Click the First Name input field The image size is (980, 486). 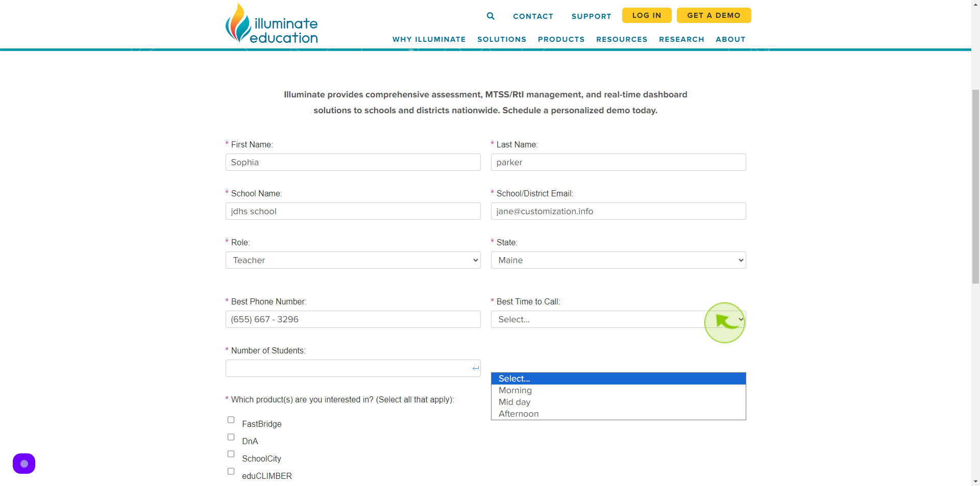pos(353,162)
